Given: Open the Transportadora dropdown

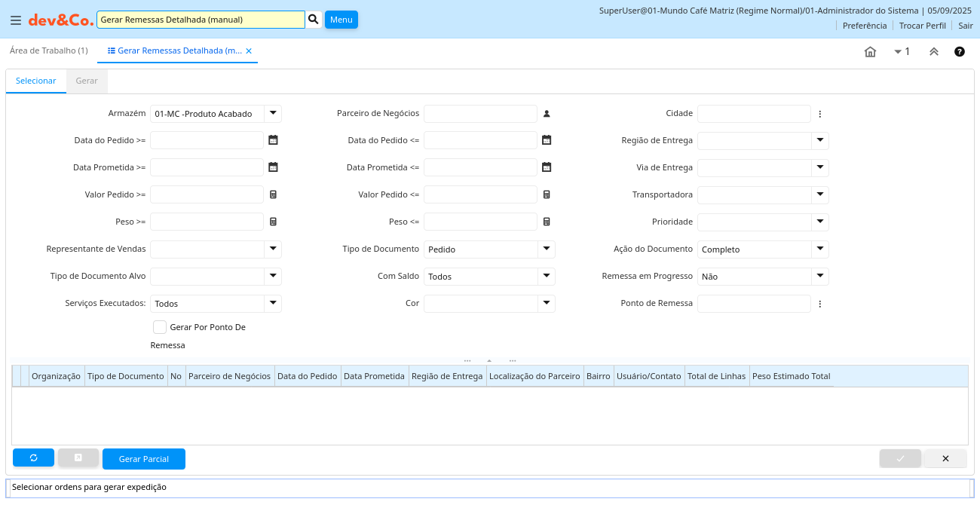Looking at the screenshot, I should coord(820,194).
